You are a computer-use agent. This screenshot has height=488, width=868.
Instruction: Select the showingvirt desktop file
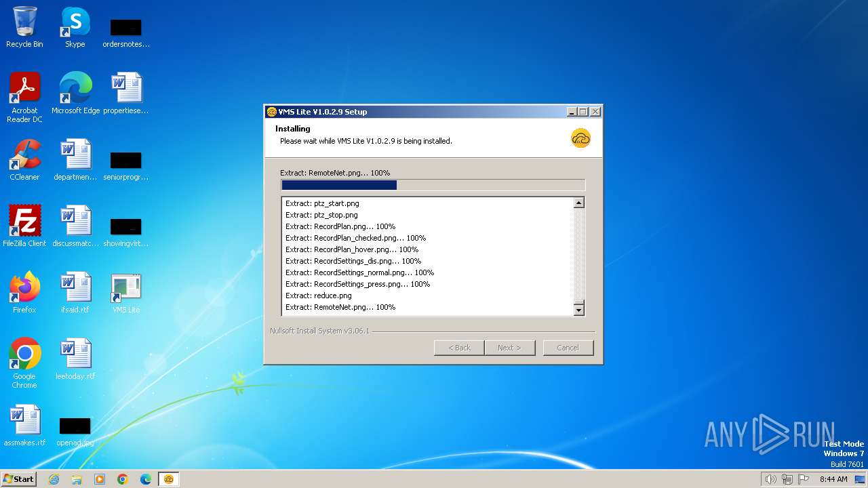[126, 232]
